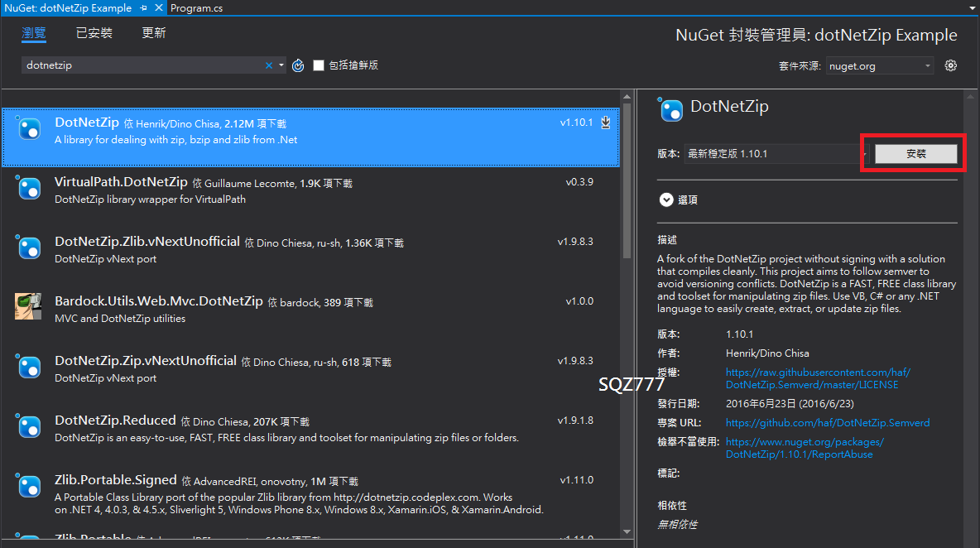Click the 無相依性 dependencies text

677,525
